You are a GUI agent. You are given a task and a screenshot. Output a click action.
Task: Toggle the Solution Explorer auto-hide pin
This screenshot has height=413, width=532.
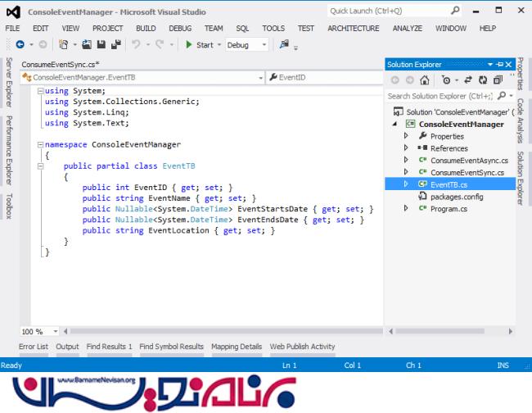point(500,64)
